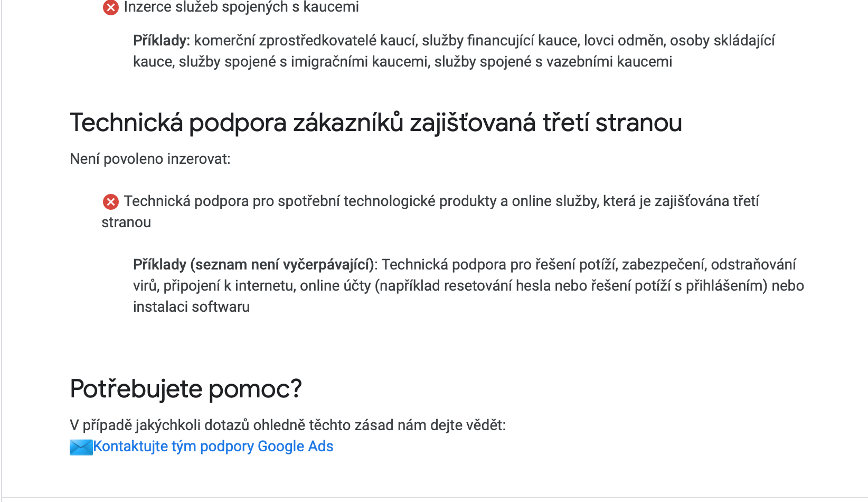Click the red X icon beside "Inzerce služeb"
Image resolution: width=868 pixels, height=502 pixels.
(x=110, y=7)
